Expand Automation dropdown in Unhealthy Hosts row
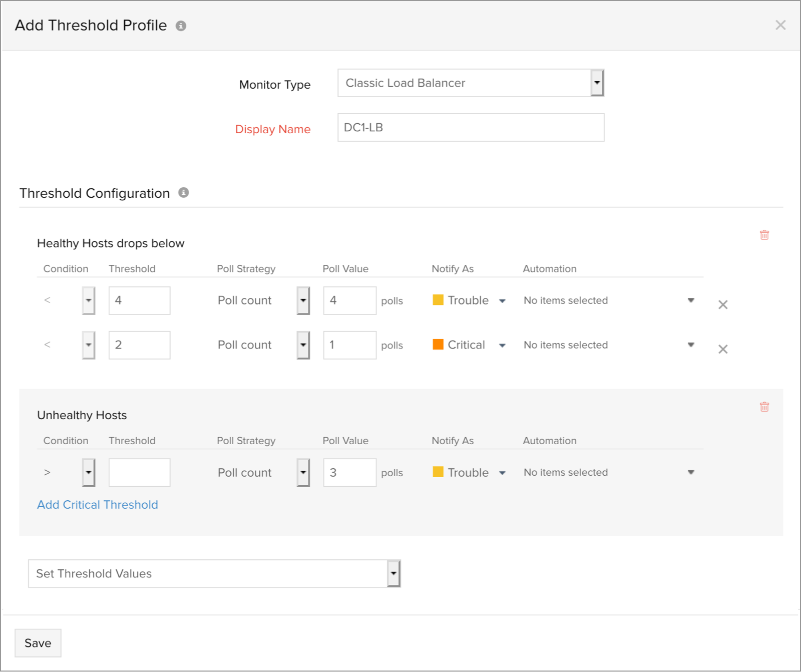Viewport: 801px width, 672px height. pyautogui.click(x=691, y=472)
